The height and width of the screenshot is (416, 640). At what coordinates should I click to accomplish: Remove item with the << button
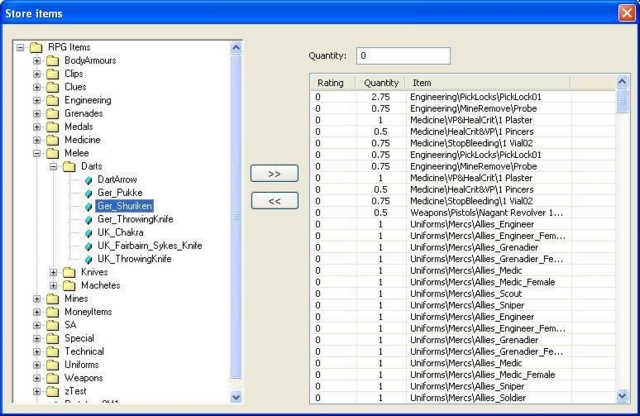tap(274, 201)
